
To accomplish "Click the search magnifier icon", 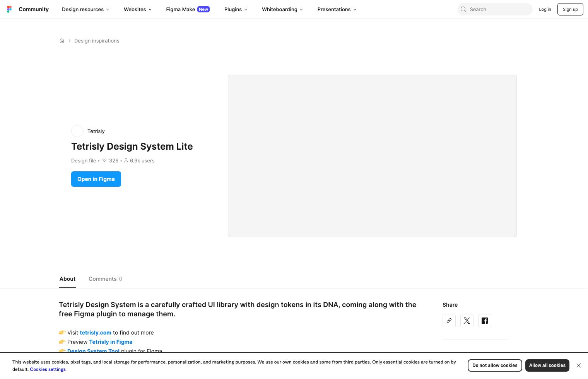I will point(463,9).
